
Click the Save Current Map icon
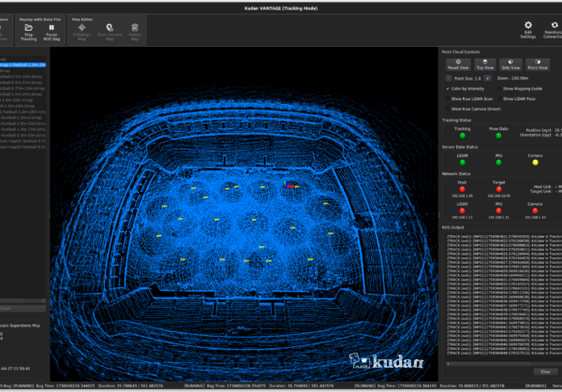pos(110,26)
